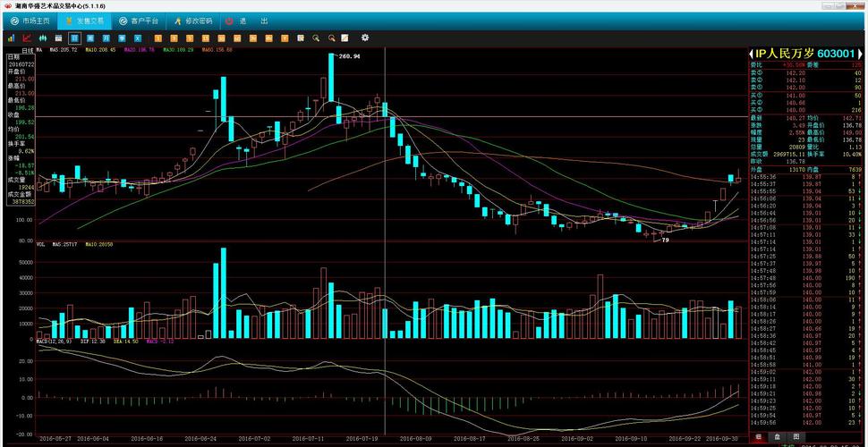Click the MA10:208.45 indicator label
Viewport: 868px width, 447px height.
[x=100, y=50]
